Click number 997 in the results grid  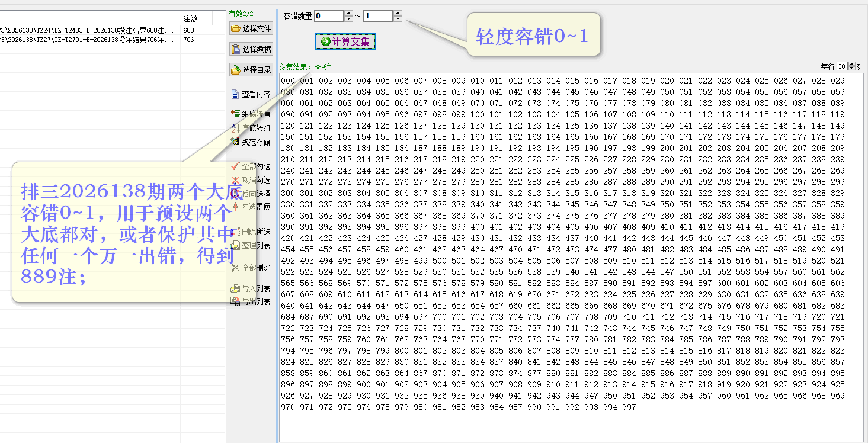point(629,407)
